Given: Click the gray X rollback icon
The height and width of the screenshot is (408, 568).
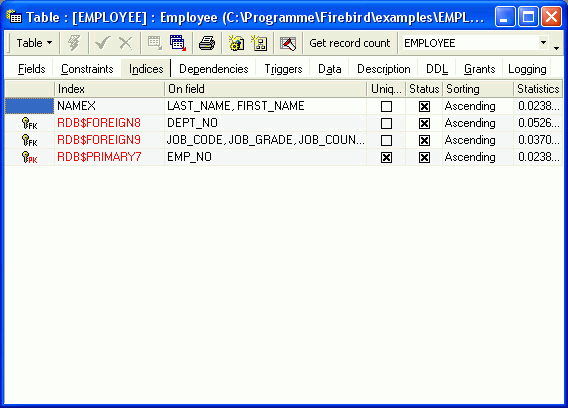Looking at the screenshot, I should click(x=125, y=43).
